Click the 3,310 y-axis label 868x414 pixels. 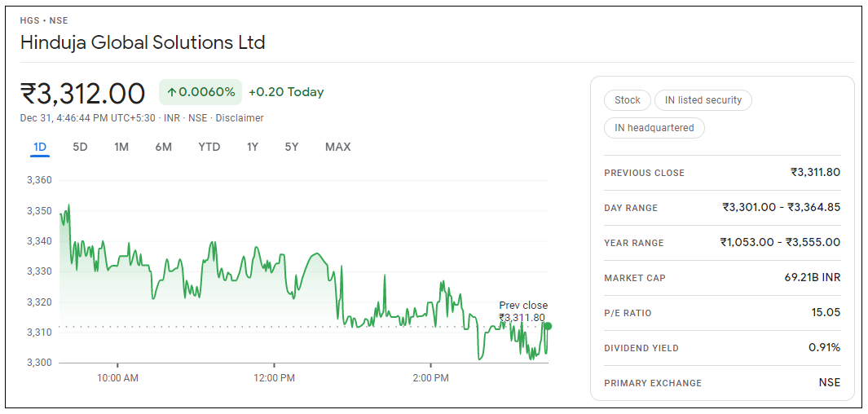click(39, 333)
